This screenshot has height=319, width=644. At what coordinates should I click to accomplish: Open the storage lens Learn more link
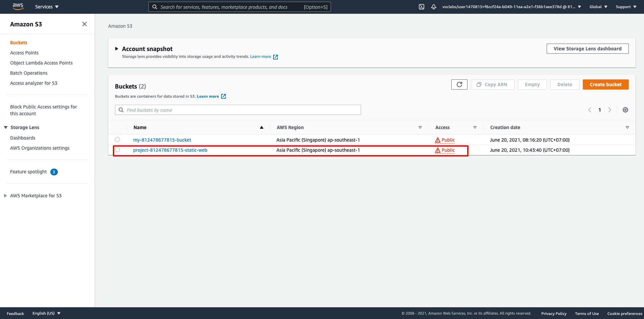tap(261, 56)
